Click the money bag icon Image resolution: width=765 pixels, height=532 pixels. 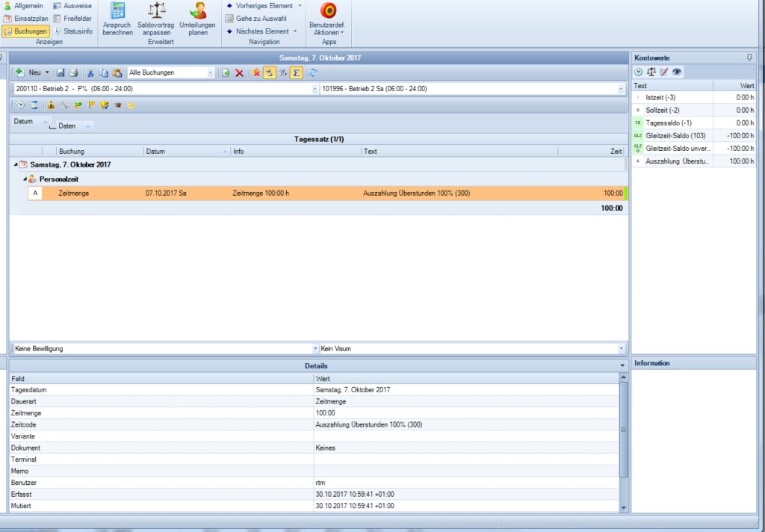pos(51,105)
